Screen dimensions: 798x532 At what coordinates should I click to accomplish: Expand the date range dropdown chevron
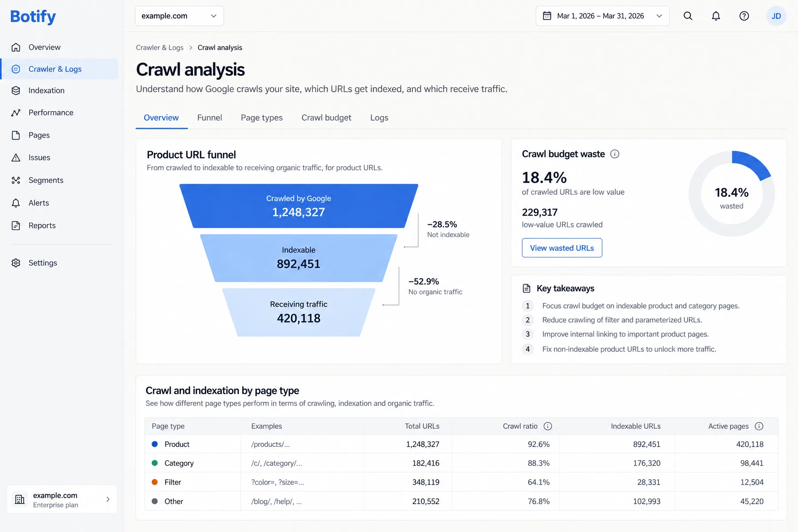tap(659, 16)
